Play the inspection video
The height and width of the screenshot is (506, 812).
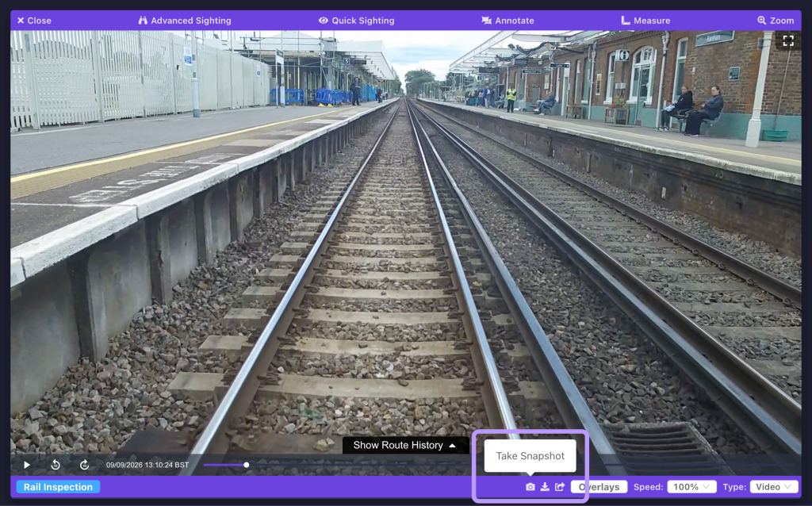tap(27, 465)
